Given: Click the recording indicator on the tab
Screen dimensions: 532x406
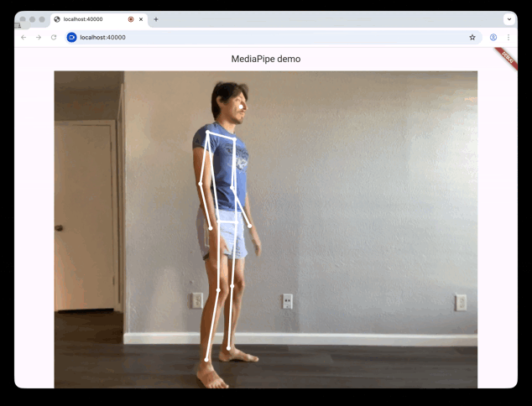Looking at the screenshot, I should (131, 19).
